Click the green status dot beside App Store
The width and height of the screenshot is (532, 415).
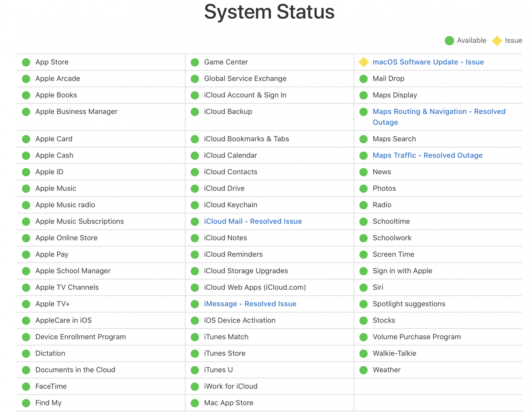point(26,62)
